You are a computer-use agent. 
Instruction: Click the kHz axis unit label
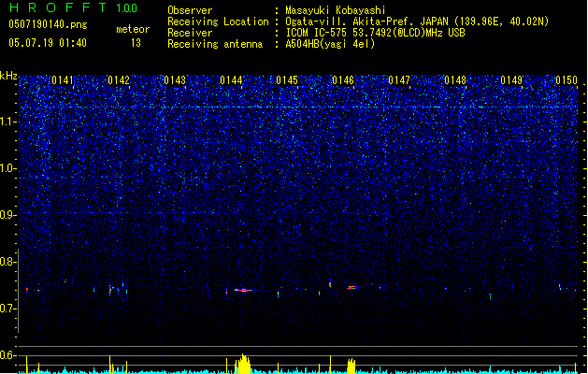coord(8,76)
